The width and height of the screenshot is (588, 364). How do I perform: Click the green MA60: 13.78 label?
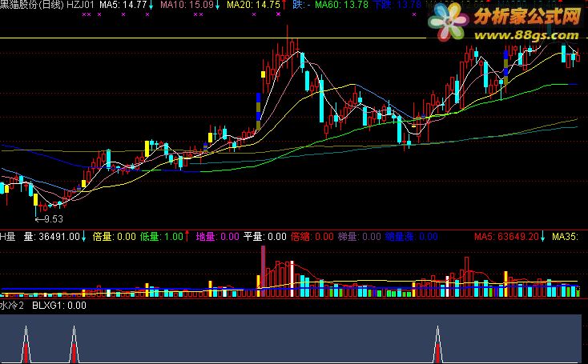[x=341, y=5]
